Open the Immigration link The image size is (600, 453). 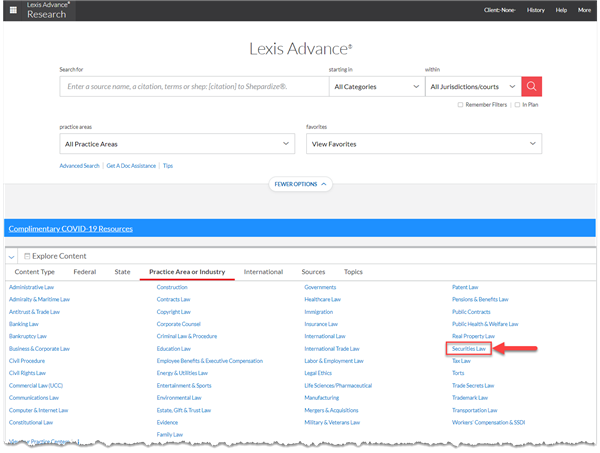pos(319,312)
